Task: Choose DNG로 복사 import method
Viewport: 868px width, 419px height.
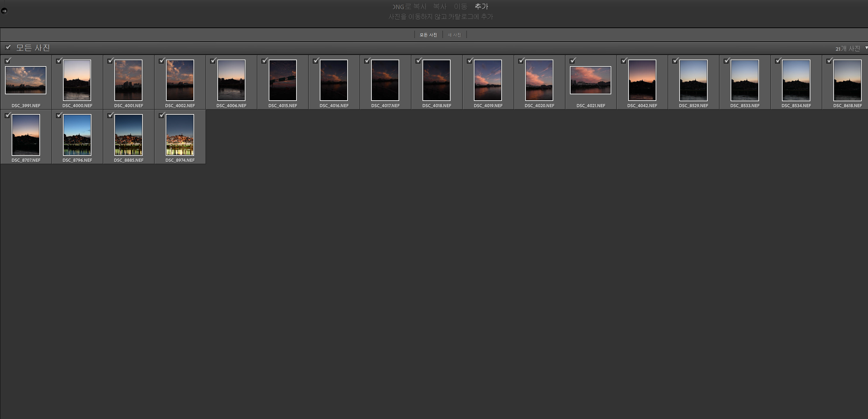Action: coord(409,7)
